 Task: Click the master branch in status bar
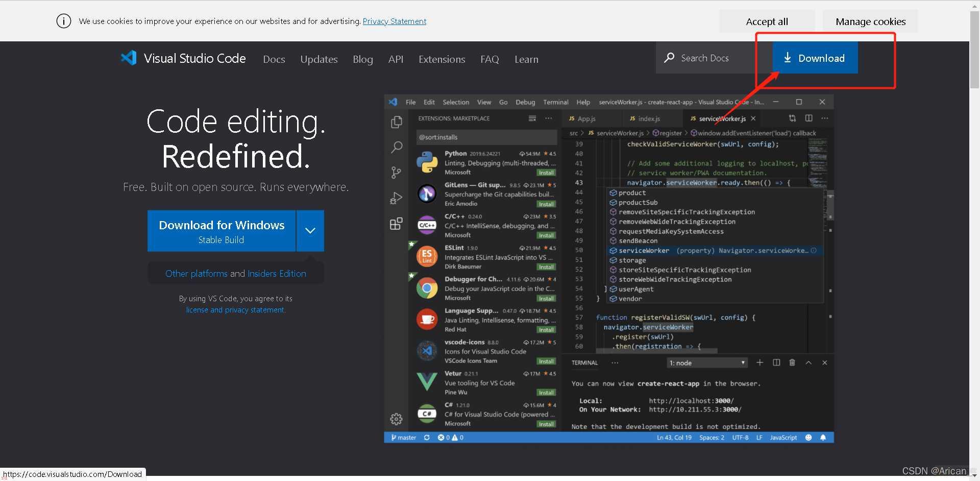point(403,438)
